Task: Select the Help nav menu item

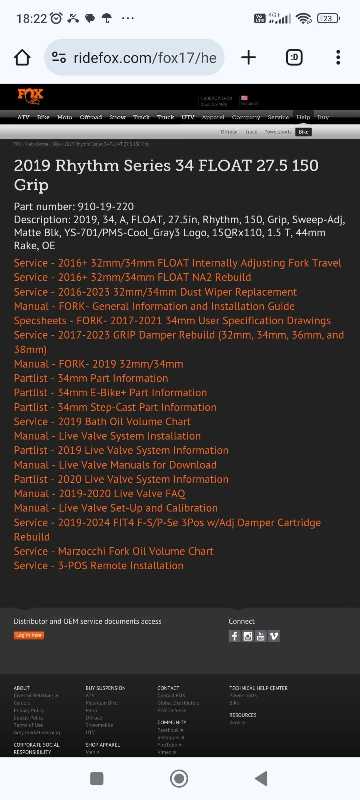Action: pyautogui.click(x=303, y=117)
